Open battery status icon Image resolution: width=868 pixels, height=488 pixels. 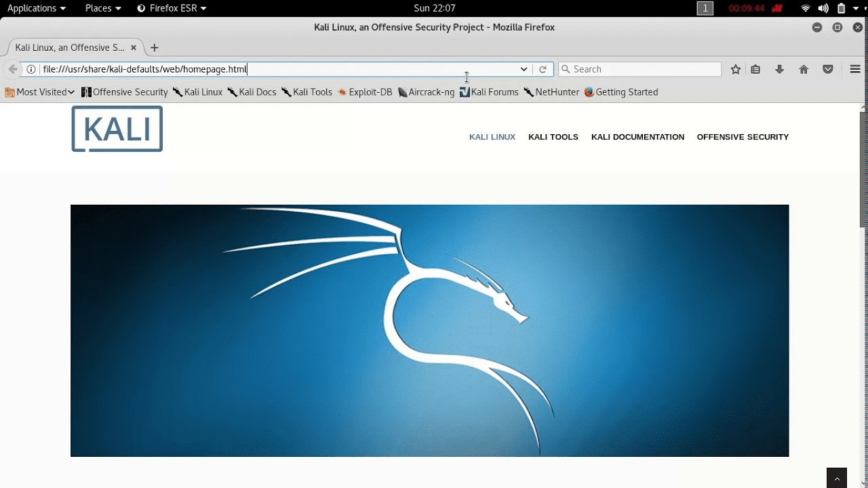842,8
